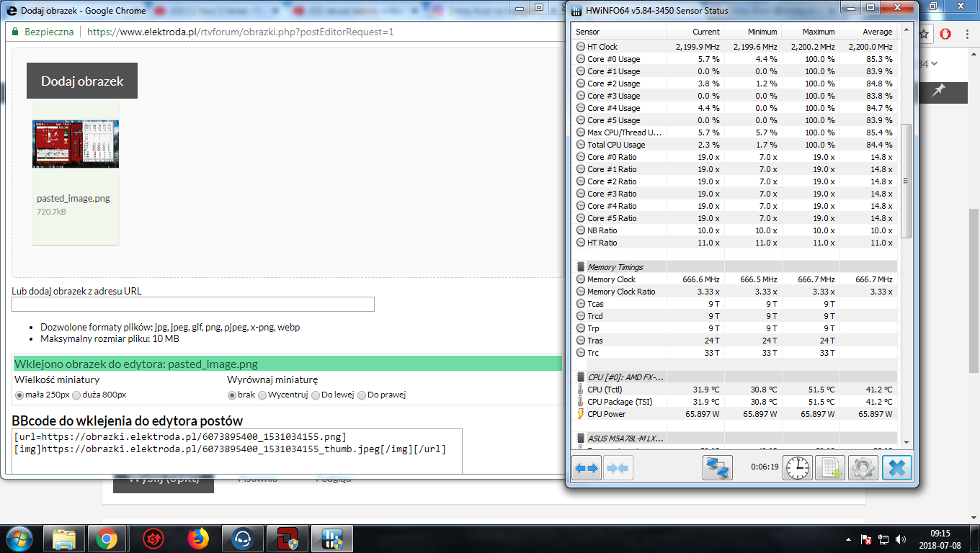This screenshot has height=553, width=980.
Task: Click the pin icon in the background browser
Action: pos(938,91)
